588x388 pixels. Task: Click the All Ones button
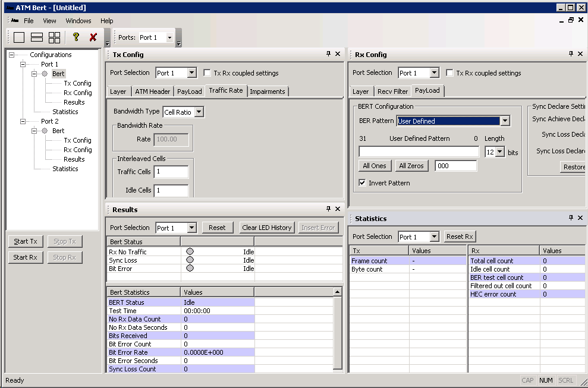pos(375,166)
